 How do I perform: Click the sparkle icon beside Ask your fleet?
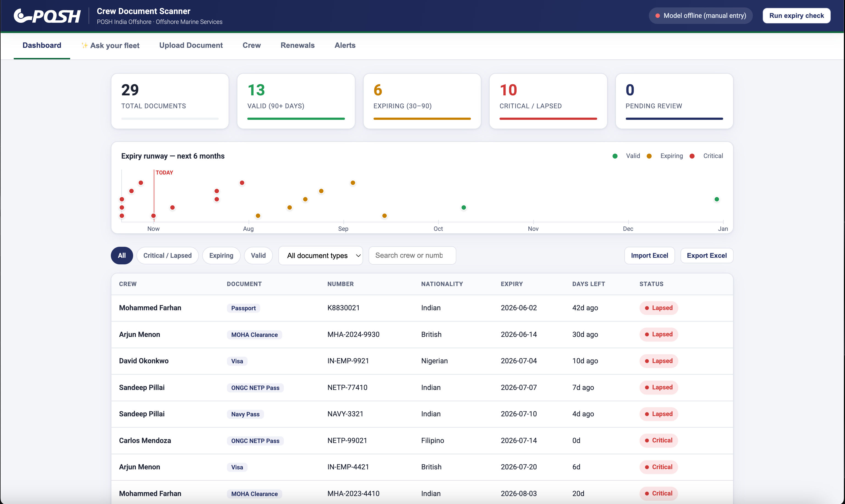(85, 45)
